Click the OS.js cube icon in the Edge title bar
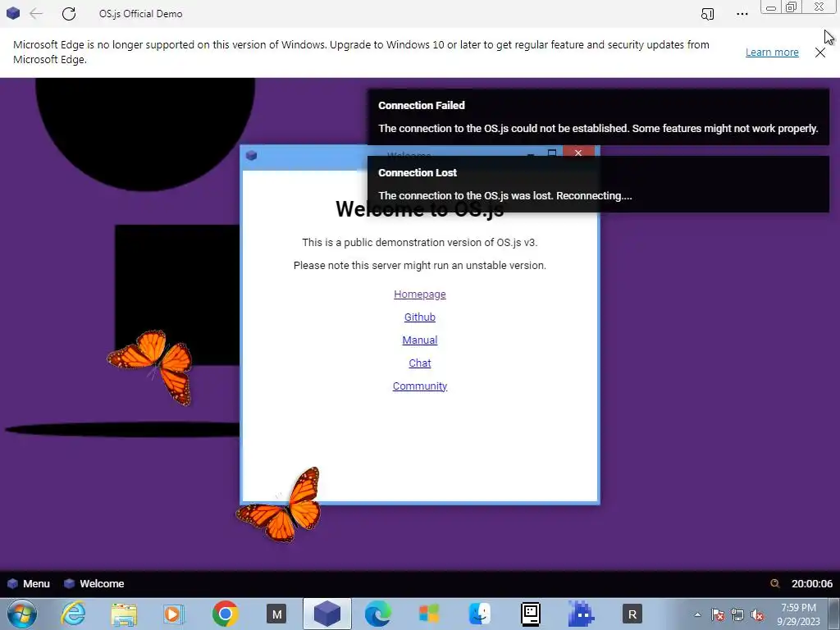Screen dimensions: 840x630 click(x=13, y=13)
